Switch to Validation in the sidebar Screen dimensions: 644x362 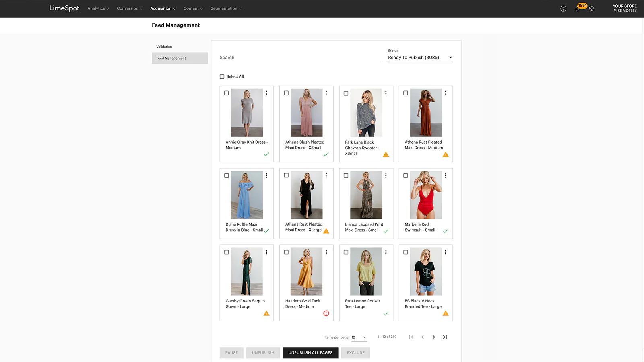pyautogui.click(x=164, y=47)
